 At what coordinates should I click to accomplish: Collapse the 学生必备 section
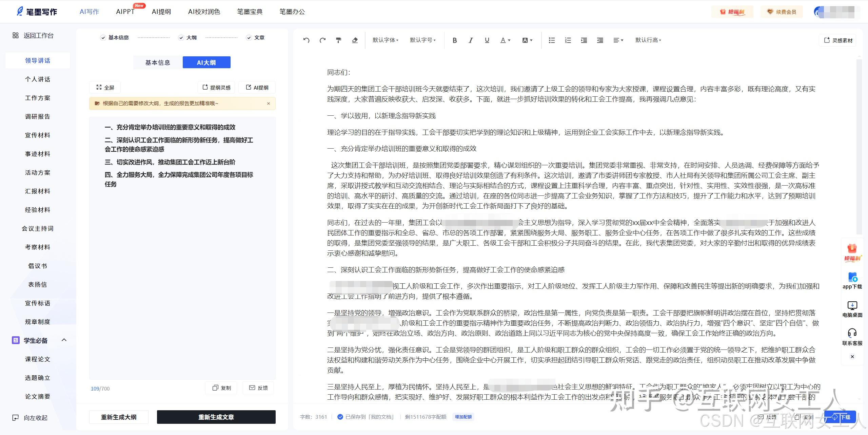point(64,340)
